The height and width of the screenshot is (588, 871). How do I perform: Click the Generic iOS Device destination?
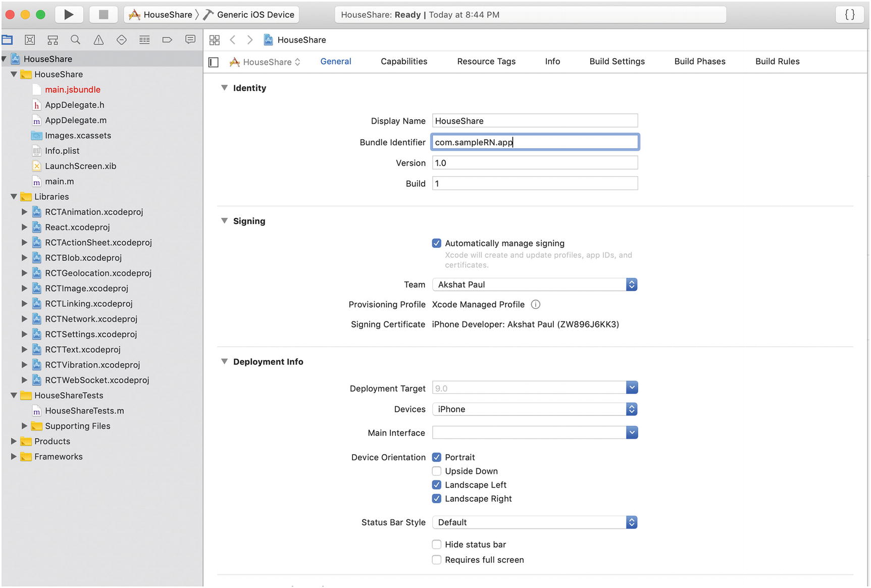click(255, 15)
